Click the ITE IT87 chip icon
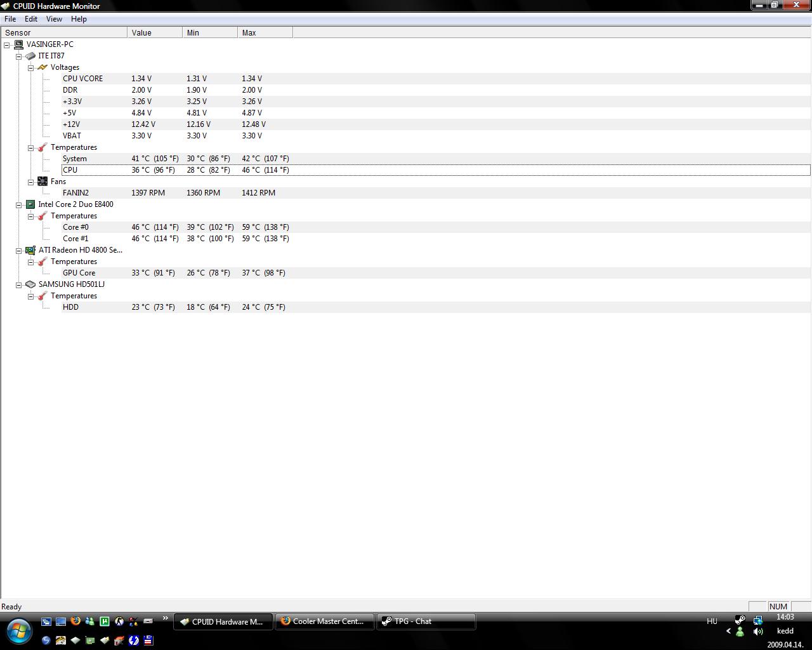The width and height of the screenshot is (812, 650). pos(30,56)
